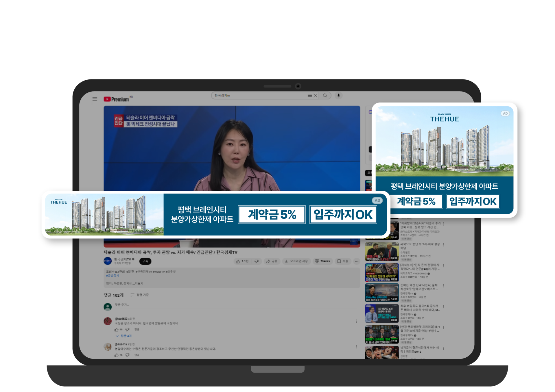Open the menu for the 한경 글로벌마켓 video
Image resolution: width=555 pixels, height=392 pixels.
(443, 328)
